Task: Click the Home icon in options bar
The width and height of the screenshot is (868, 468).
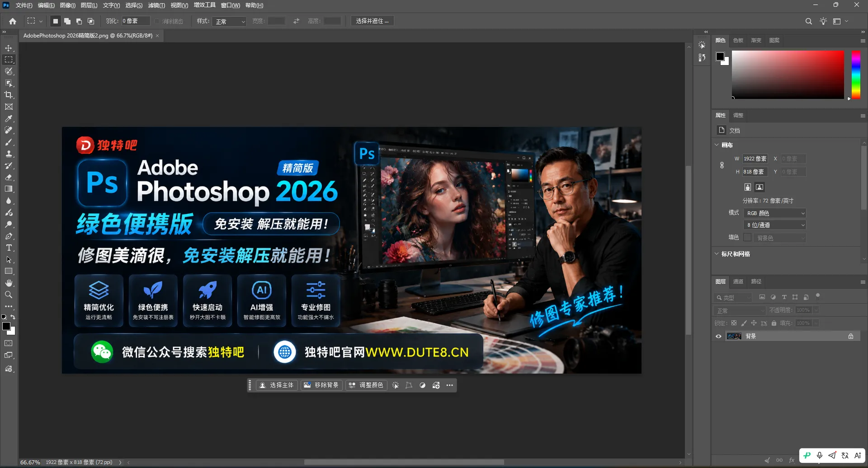Action: [x=13, y=21]
